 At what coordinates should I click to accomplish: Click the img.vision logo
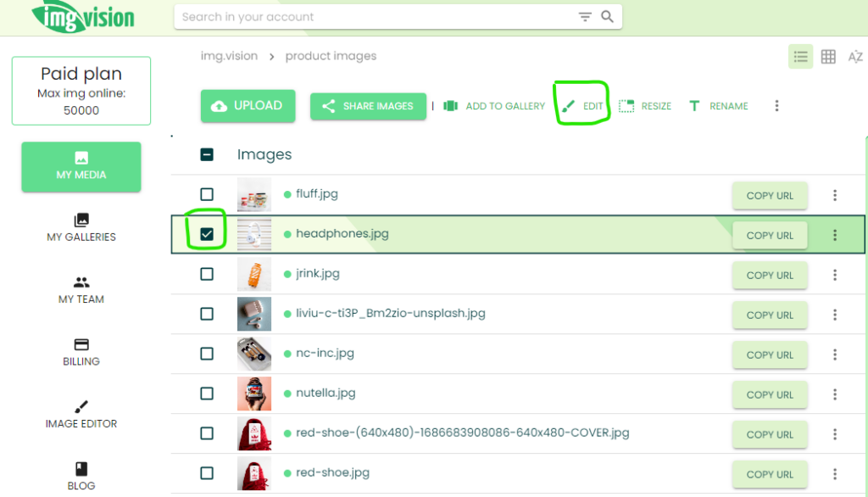pyautogui.click(x=83, y=17)
